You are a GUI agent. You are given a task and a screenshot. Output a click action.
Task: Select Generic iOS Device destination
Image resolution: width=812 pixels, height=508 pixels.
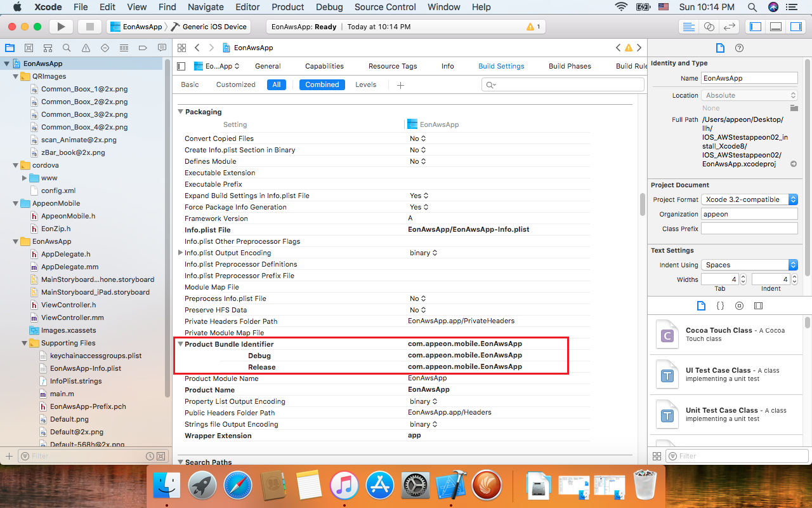[x=209, y=27]
